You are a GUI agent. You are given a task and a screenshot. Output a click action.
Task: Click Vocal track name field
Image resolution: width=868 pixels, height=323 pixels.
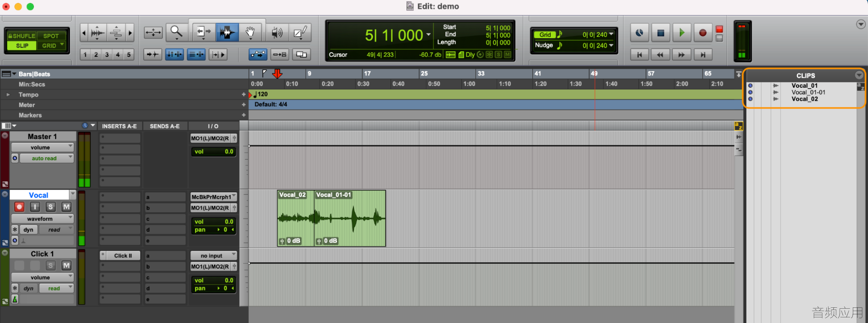(x=39, y=195)
